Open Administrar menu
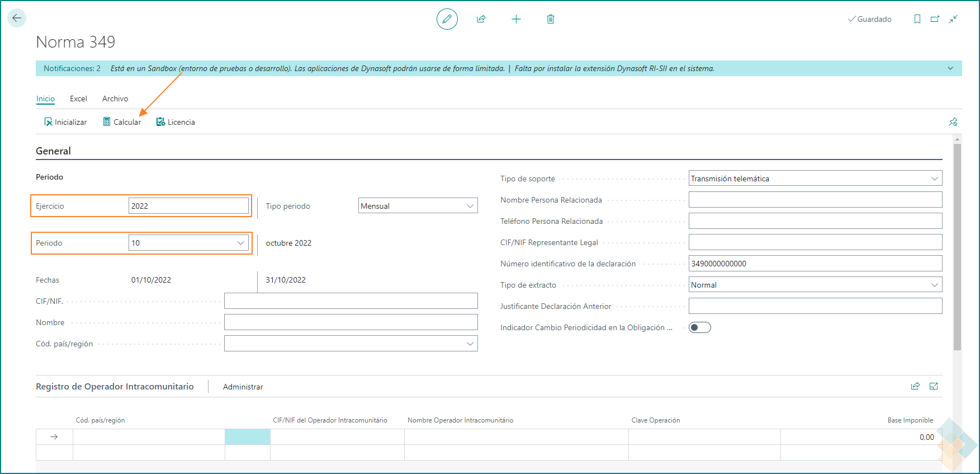The height and width of the screenshot is (474, 980). (243, 387)
